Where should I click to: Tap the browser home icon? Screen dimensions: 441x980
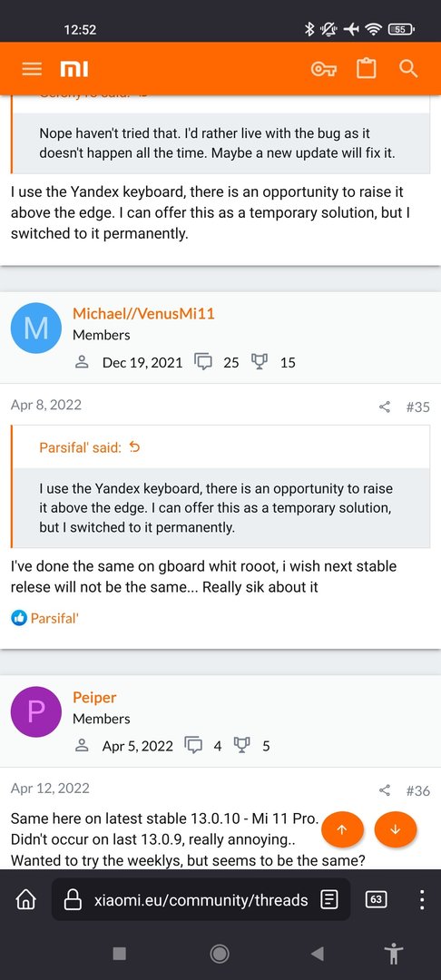pyautogui.click(x=25, y=900)
